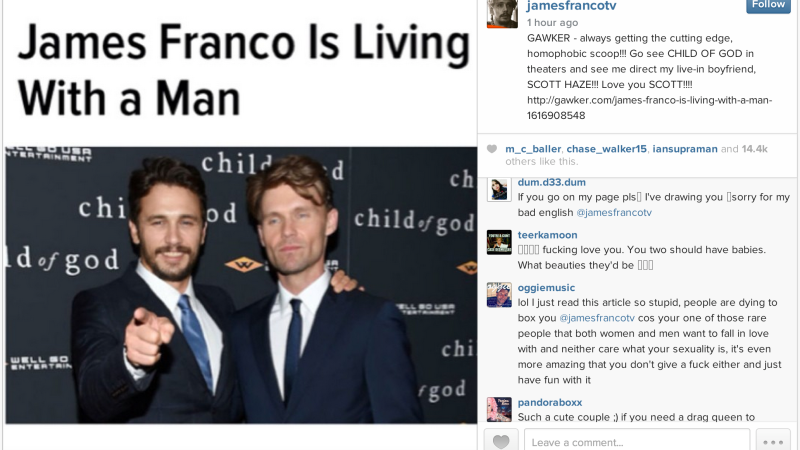
Task: Click @jamesfrancotv mention in oggiemusic's comment
Action: coord(597,318)
